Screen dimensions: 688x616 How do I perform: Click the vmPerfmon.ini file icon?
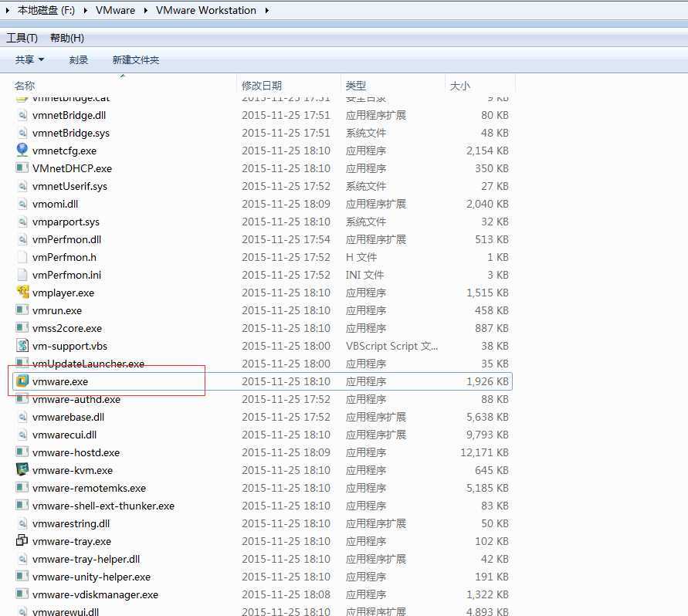click(x=22, y=275)
